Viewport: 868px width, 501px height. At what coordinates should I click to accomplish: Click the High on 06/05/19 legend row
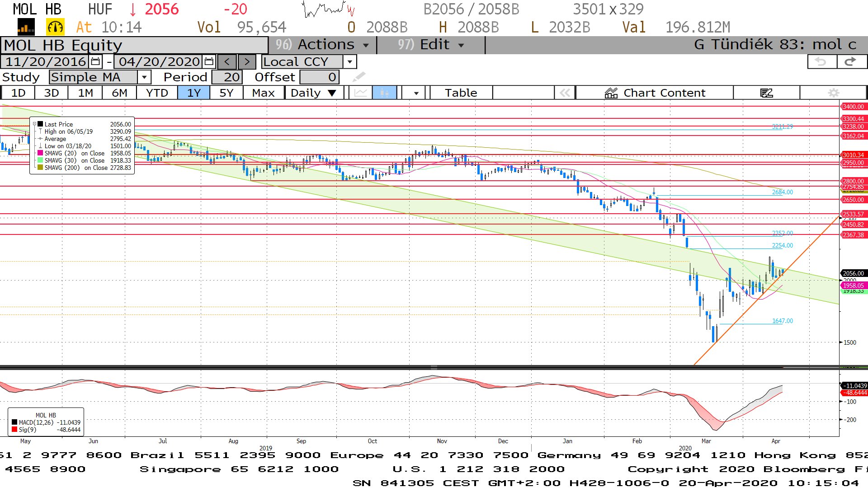tap(85, 131)
